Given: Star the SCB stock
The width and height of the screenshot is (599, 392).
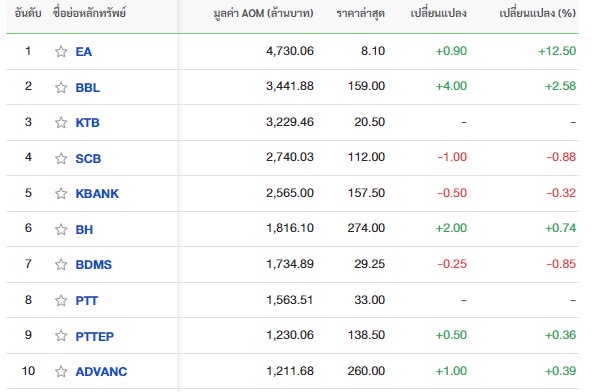Looking at the screenshot, I should click(61, 158).
